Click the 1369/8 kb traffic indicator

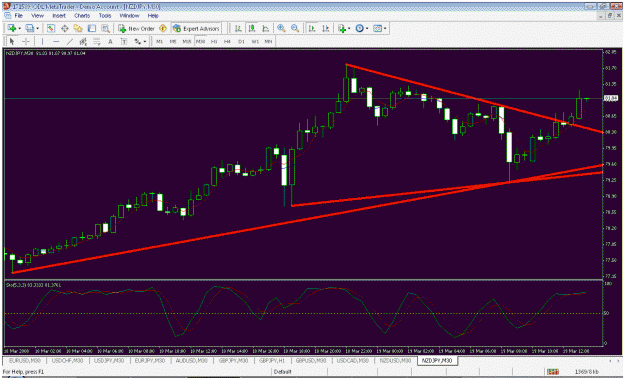pos(587,372)
